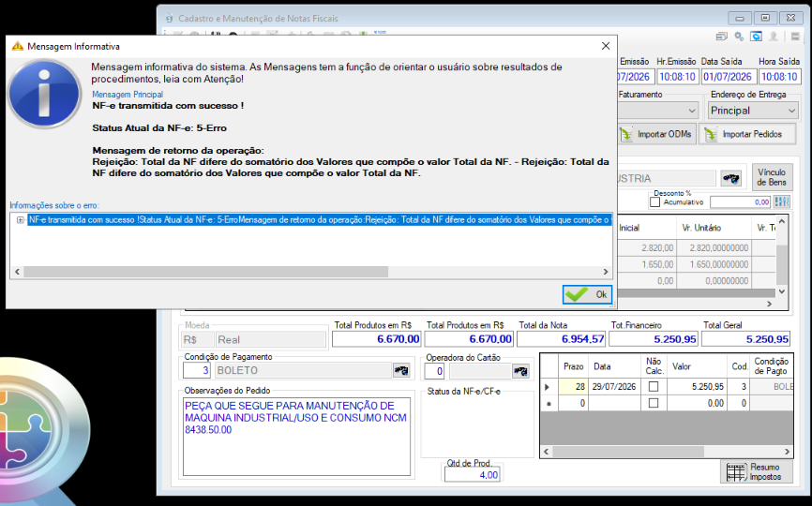Close the Mensagem Informativa dialog
Viewport: 812px width, 506px height.
point(606,46)
